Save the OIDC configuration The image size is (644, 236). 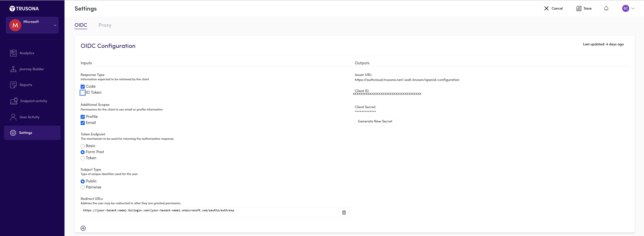584,9
